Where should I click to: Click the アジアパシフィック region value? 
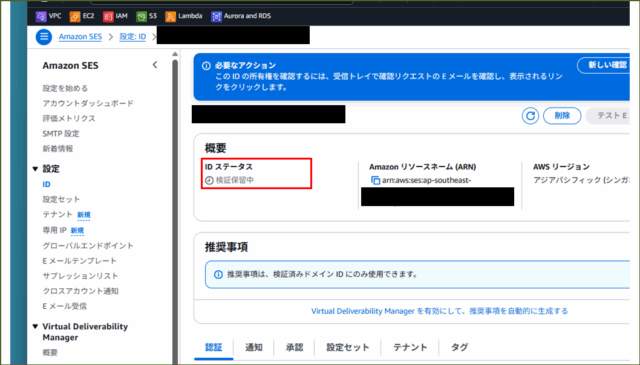pyautogui.click(x=581, y=180)
